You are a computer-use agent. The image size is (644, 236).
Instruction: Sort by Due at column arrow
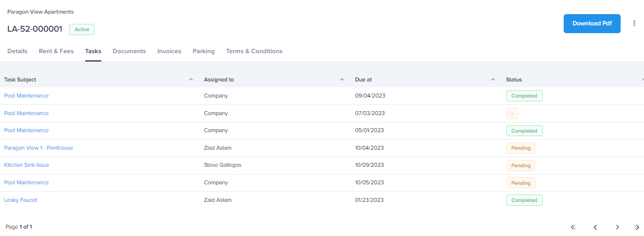[493, 79]
